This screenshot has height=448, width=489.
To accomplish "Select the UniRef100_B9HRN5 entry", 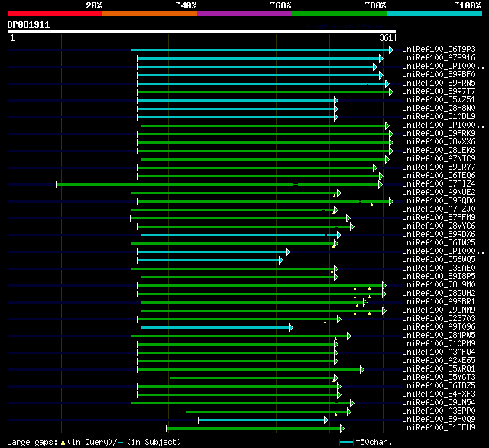I will (439, 83).
